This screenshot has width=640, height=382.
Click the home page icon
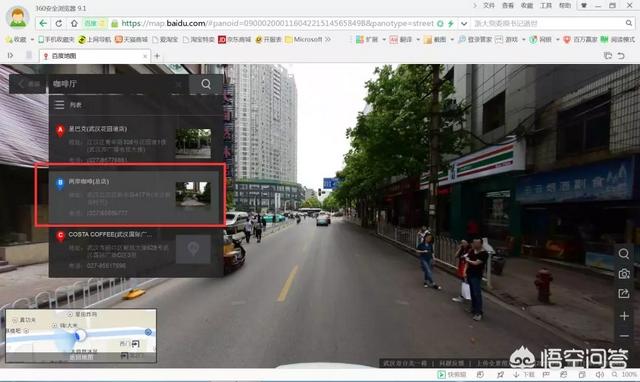(74, 24)
